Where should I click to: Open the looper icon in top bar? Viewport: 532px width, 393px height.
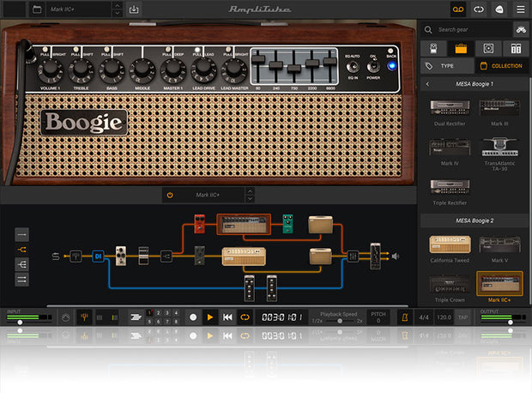coord(479,9)
